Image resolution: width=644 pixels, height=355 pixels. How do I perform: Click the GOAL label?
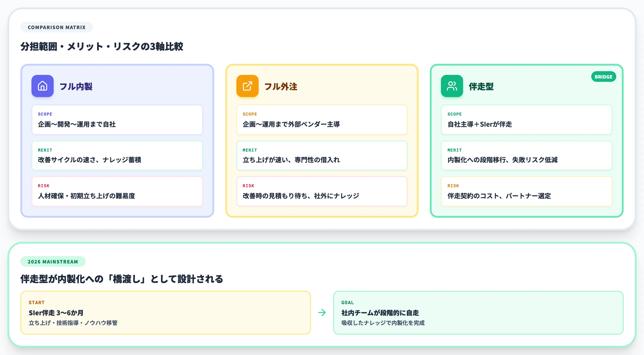click(347, 303)
